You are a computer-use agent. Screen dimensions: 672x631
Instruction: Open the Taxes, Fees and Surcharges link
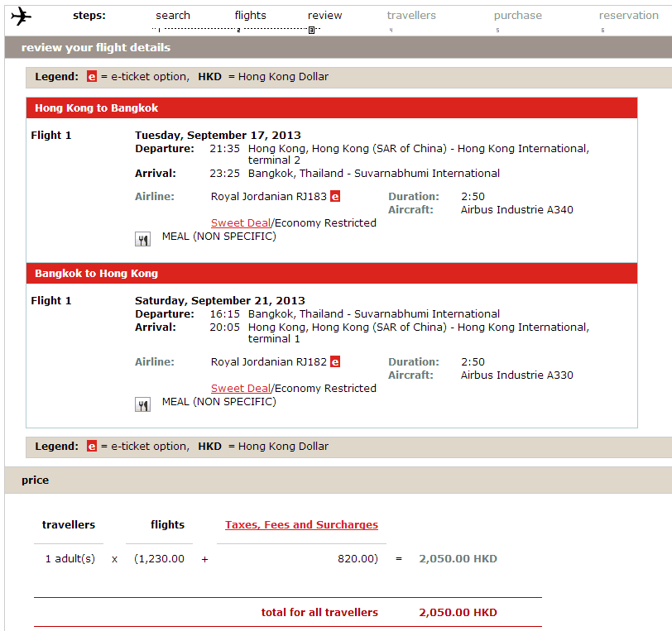pyautogui.click(x=301, y=525)
